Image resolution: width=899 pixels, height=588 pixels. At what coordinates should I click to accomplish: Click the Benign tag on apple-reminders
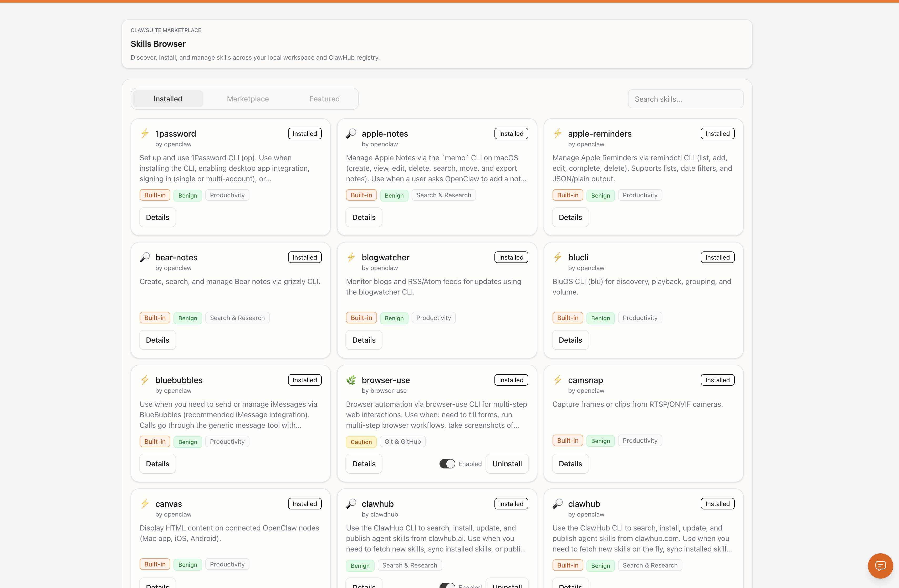(601, 195)
